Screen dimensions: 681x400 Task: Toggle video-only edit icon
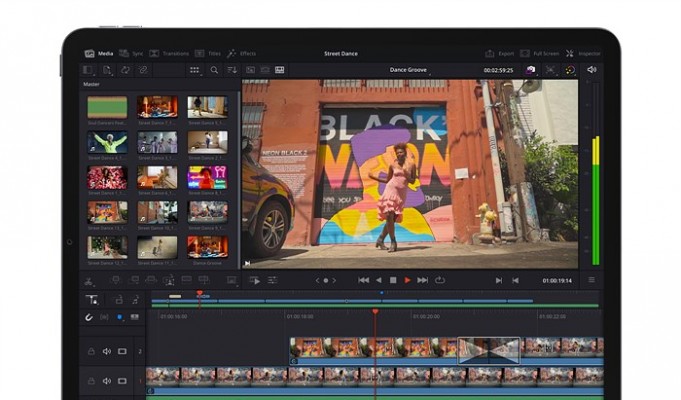click(x=118, y=300)
